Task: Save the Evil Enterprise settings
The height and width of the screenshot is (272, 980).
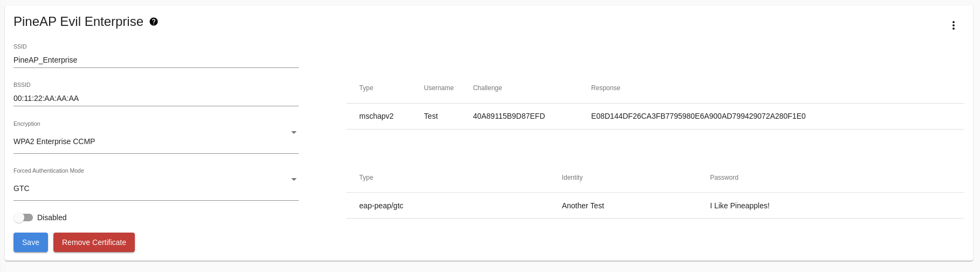Action: pyautogui.click(x=31, y=242)
